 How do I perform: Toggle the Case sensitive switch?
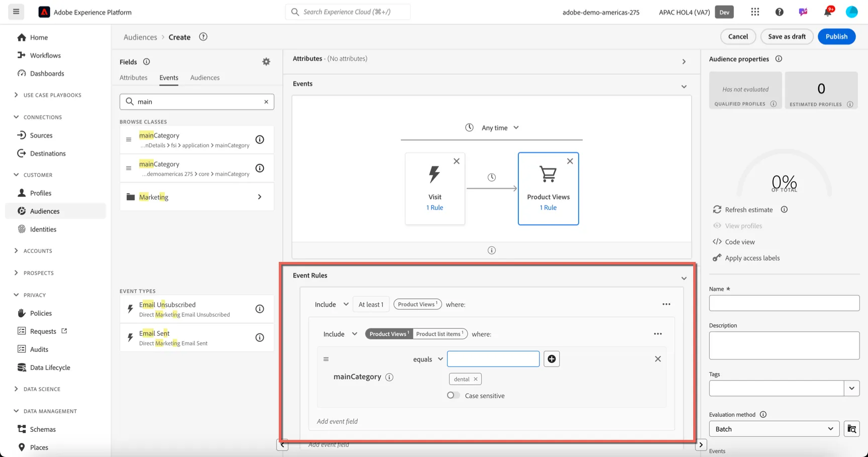point(453,395)
